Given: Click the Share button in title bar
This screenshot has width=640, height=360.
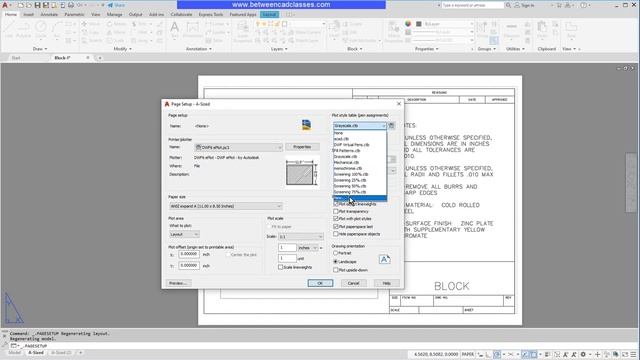Looking at the screenshot, I should [116, 5].
